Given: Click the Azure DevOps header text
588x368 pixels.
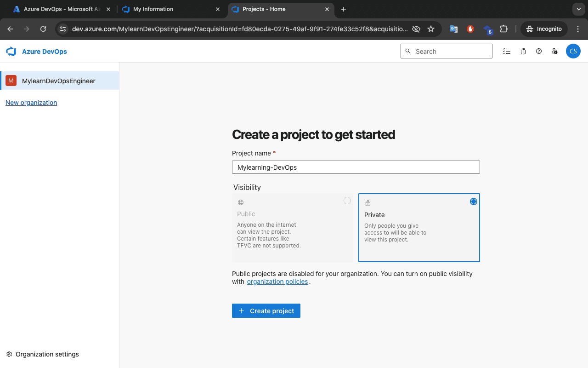Looking at the screenshot, I should [45, 52].
